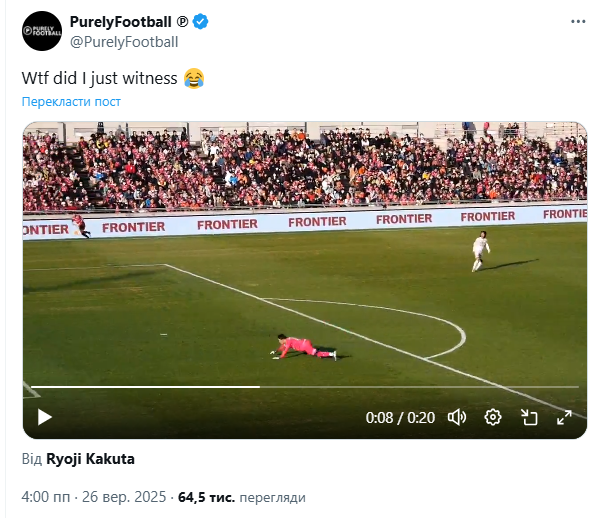The image size is (604, 518).
Task: Open the three-dot more options menu
Action: [578, 22]
